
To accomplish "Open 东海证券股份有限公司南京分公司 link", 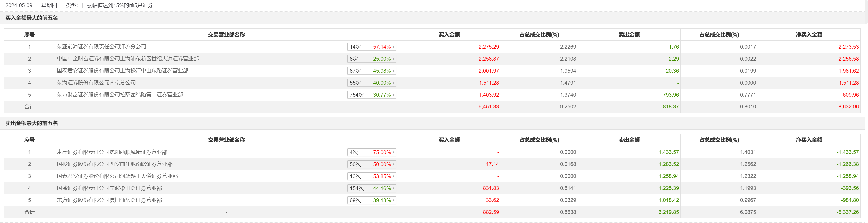I will tap(96, 83).
